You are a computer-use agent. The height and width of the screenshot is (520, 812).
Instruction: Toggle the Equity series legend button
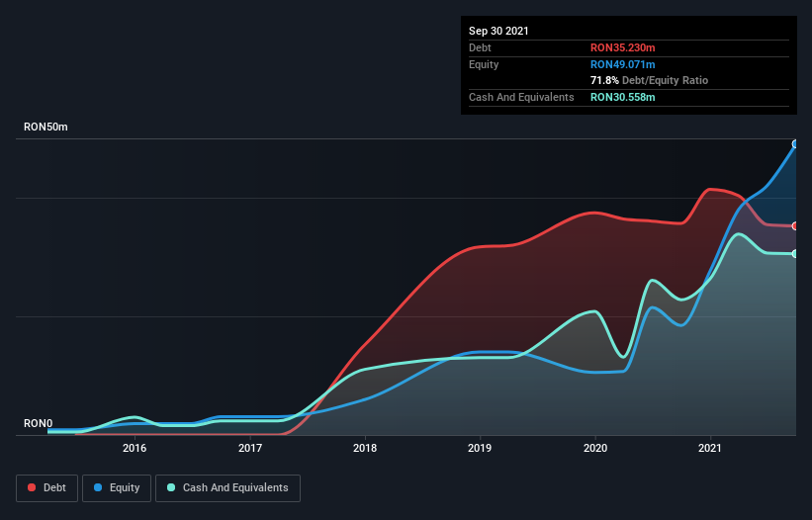coord(117,488)
